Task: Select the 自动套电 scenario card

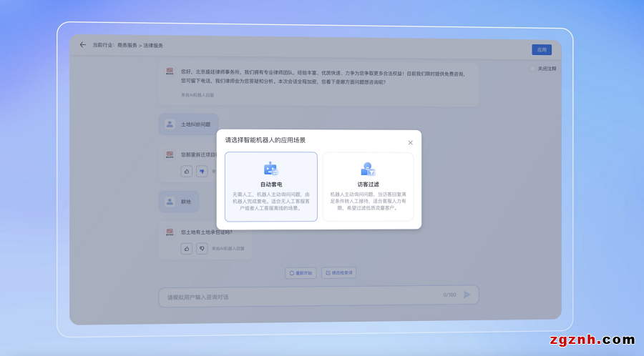Action: 271,187
